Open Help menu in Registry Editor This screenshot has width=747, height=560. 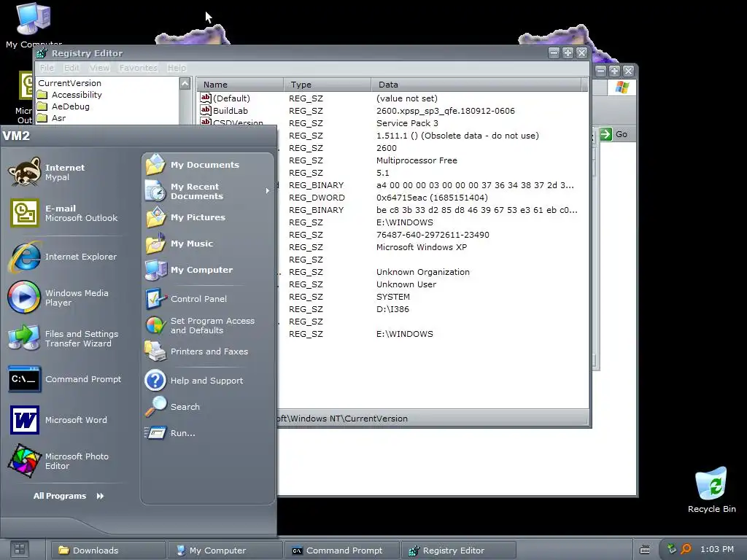177,68
